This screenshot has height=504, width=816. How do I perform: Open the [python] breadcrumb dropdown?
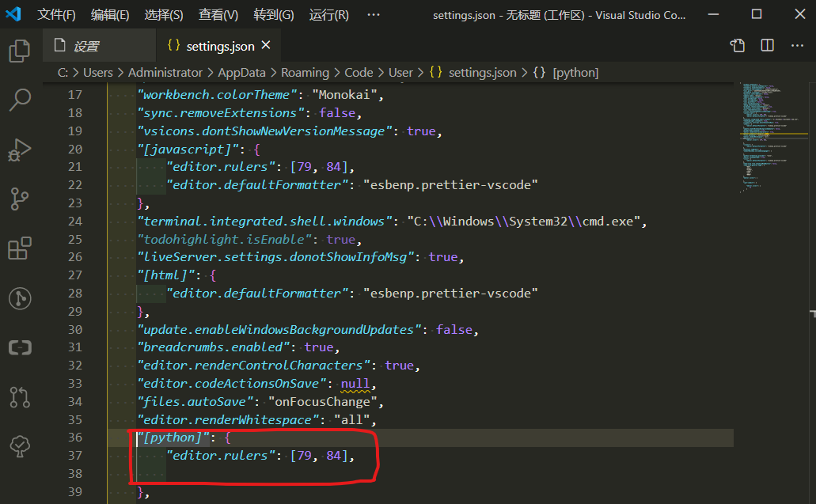point(575,72)
